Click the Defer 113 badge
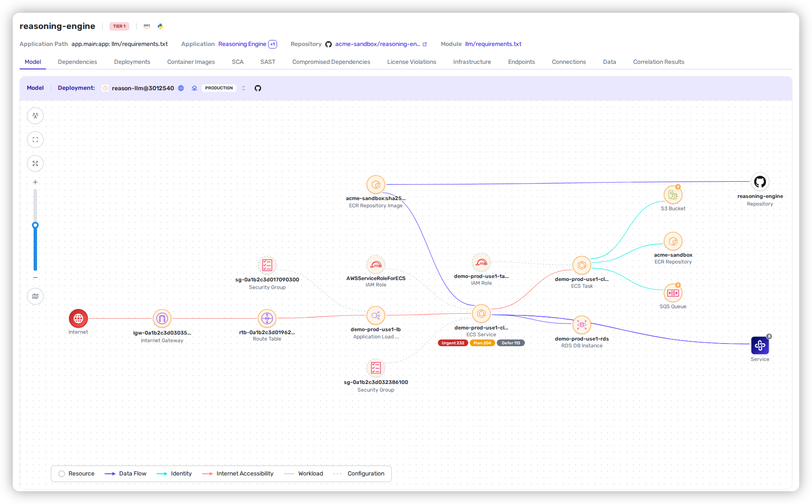 511,343
